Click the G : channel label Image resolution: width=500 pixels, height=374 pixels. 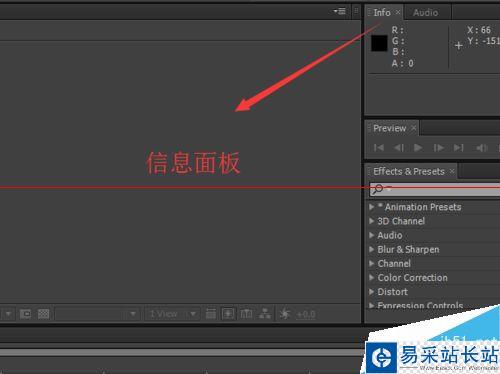pos(398,41)
